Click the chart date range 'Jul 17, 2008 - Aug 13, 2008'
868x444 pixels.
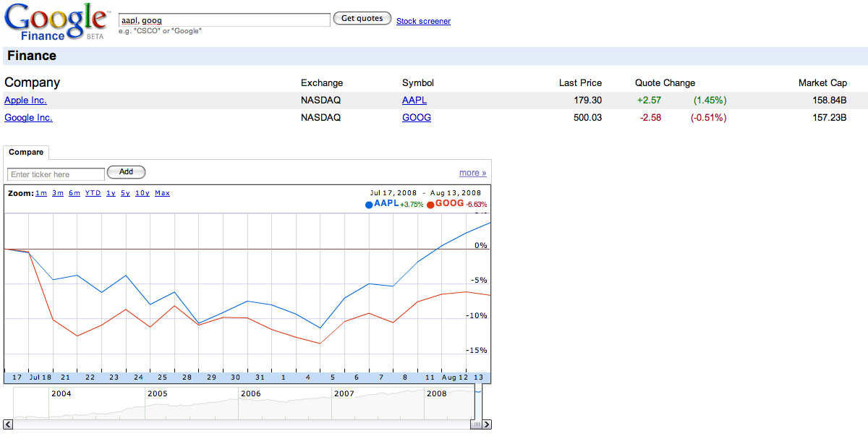pos(425,193)
